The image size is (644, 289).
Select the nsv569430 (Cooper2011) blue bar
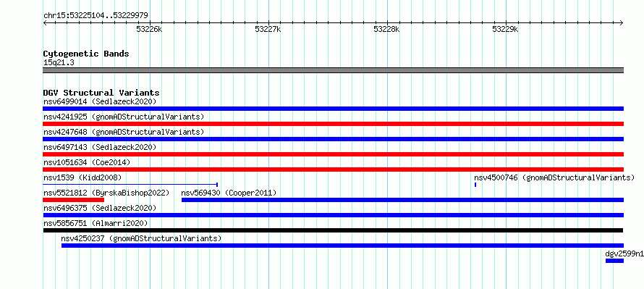click(x=402, y=200)
